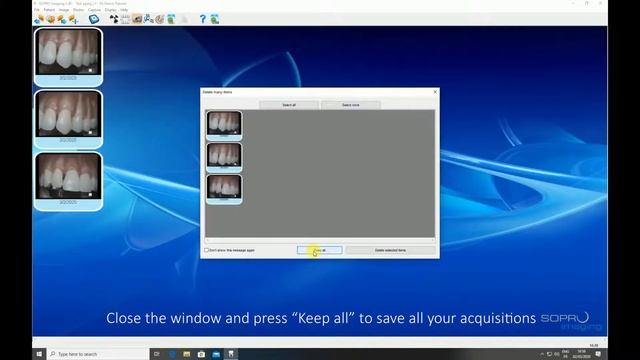Open the Display menu
Viewport: 640px width, 360px height.
tap(110, 9)
